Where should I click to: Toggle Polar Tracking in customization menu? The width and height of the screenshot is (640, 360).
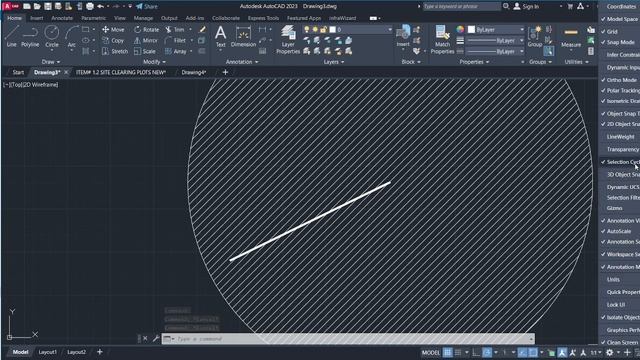(x=619, y=91)
